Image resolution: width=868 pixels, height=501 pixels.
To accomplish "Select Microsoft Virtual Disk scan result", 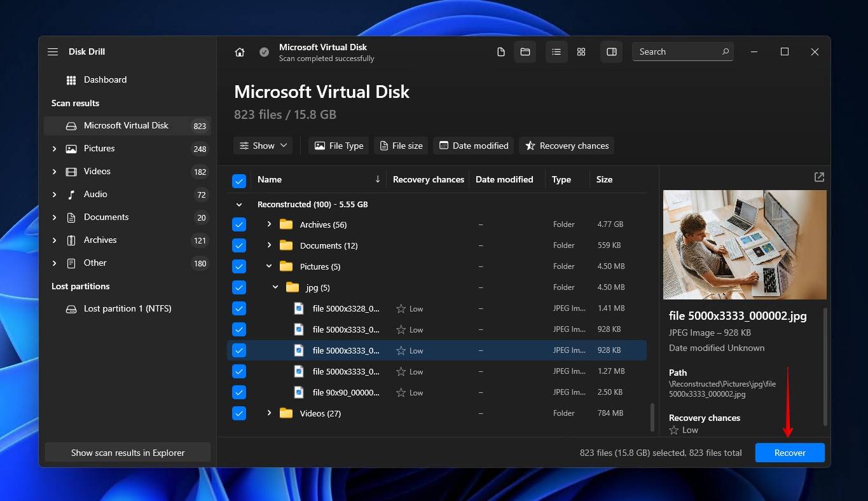I will (x=127, y=126).
